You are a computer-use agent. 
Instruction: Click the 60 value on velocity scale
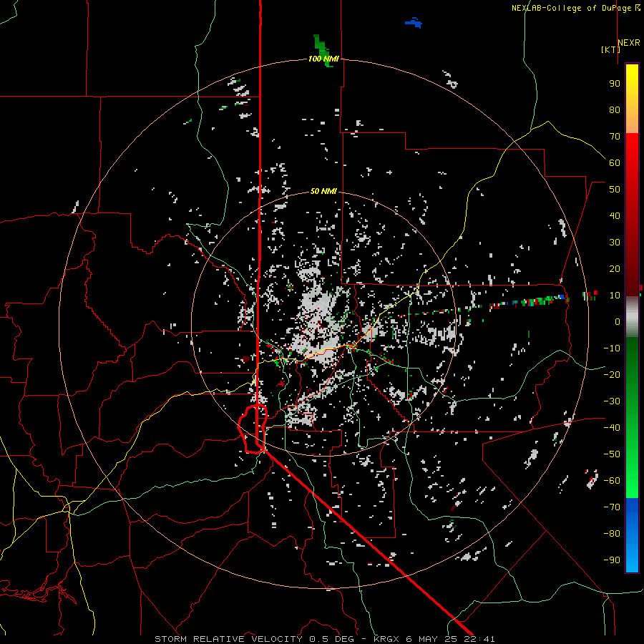coord(615,162)
